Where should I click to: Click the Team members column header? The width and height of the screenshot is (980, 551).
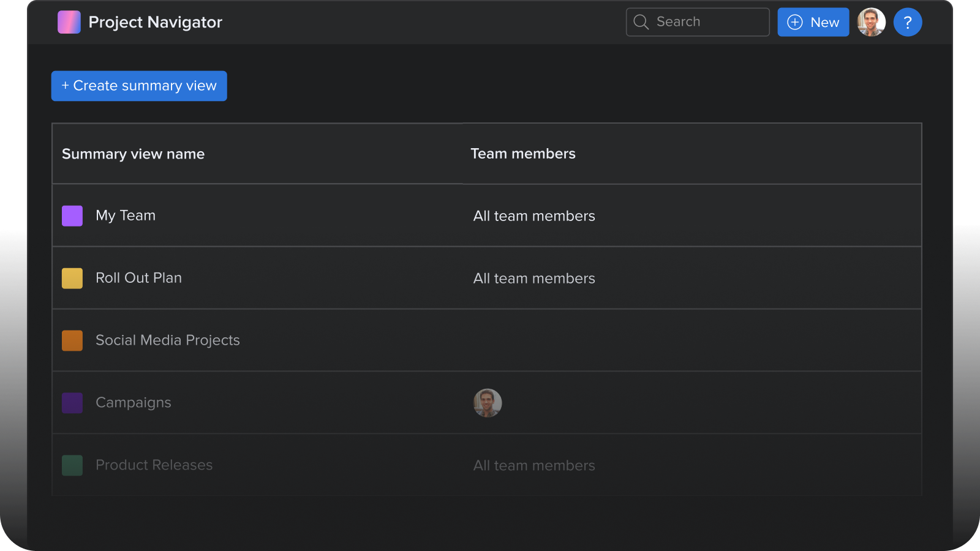(522, 154)
